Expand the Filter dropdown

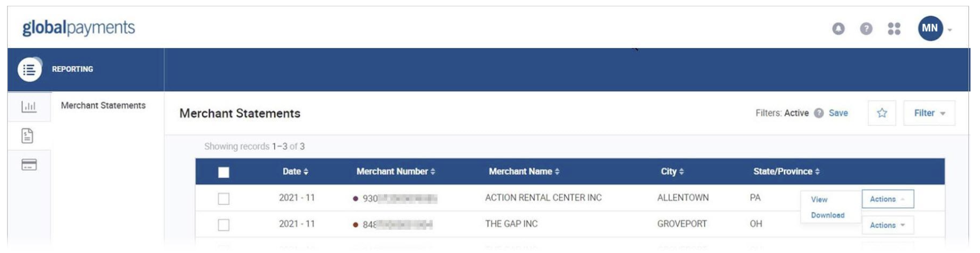tap(929, 113)
